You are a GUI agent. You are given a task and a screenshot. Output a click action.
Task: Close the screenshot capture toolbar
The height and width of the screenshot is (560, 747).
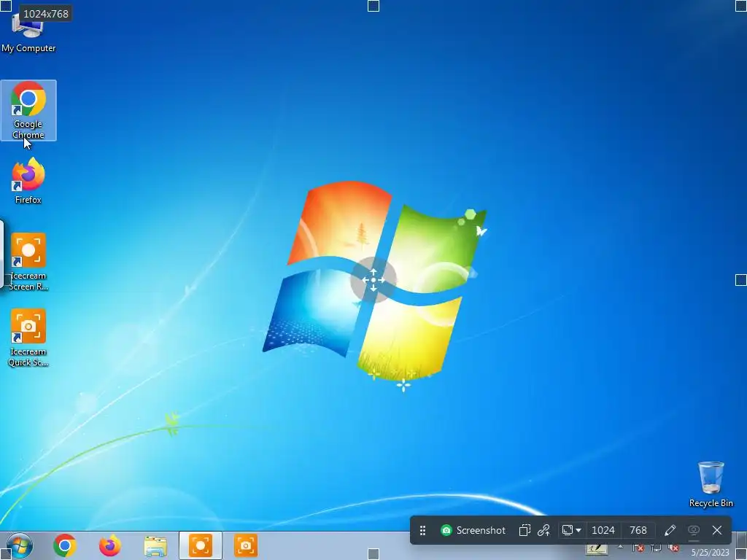(x=717, y=530)
